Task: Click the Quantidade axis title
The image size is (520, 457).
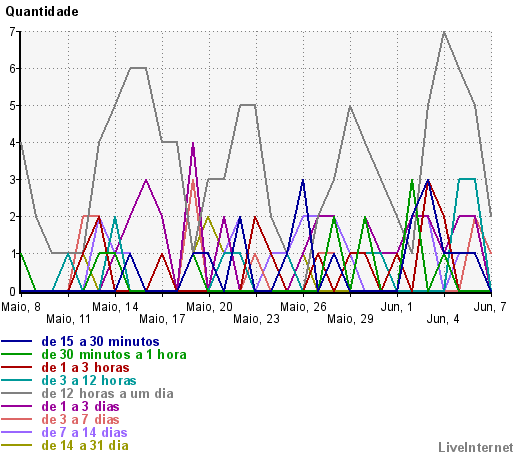Action: coord(42,12)
